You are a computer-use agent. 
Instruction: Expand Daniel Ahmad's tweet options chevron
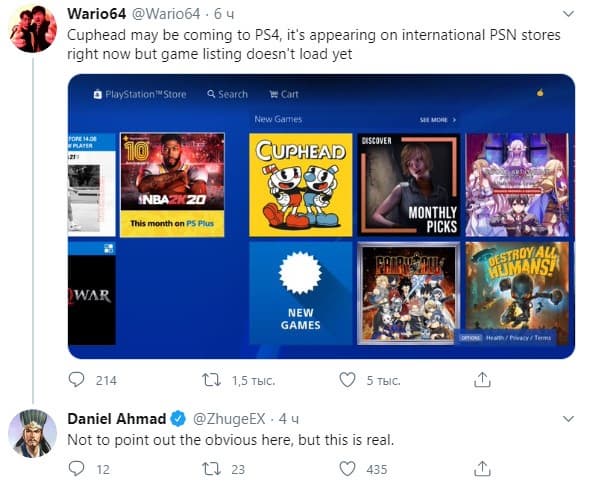[568, 419]
